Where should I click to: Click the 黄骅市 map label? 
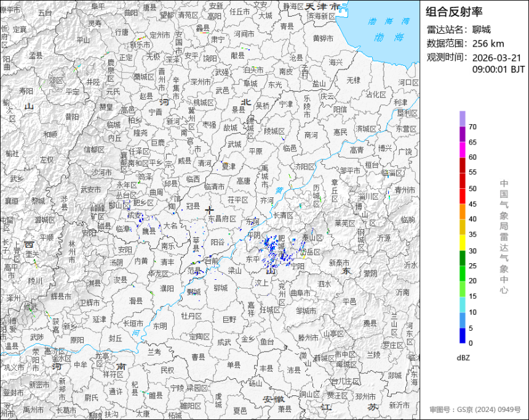click(x=323, y=39)
